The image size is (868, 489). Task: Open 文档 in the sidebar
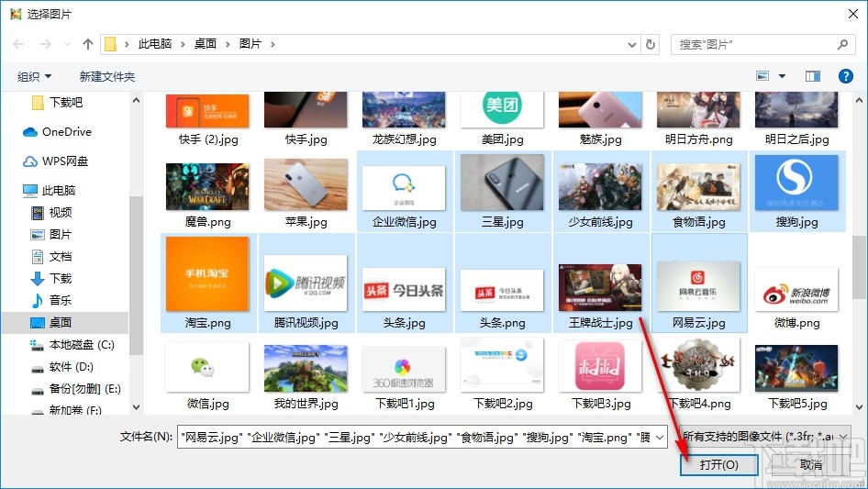tap(51, 256)
